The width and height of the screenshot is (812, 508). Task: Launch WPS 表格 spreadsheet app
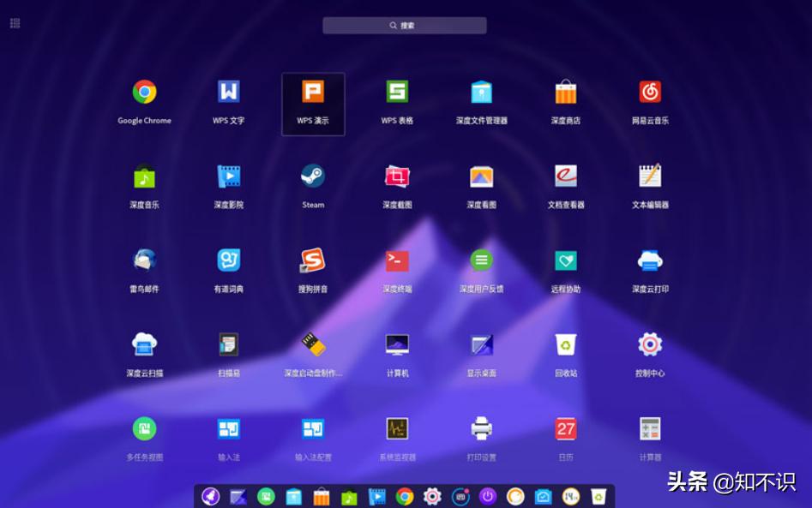click(x=397, y=93)
